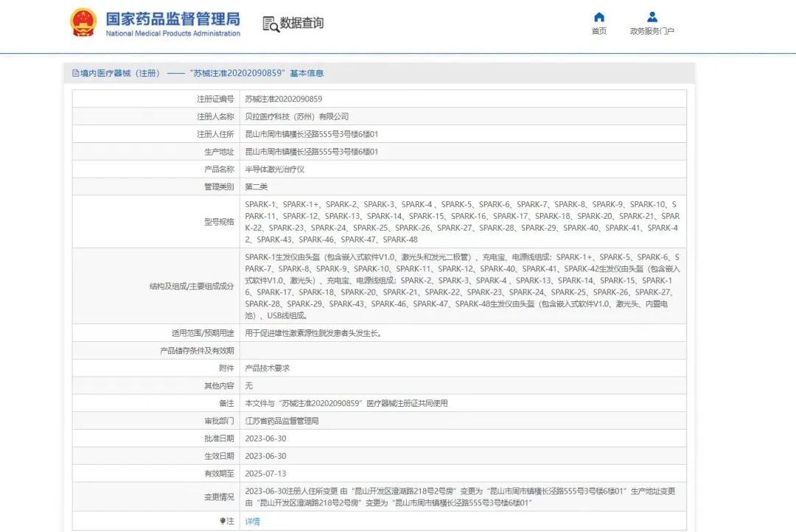Viewport: 796px width, 532px height.
Task: Click the document icon before 境内医疗器械
Action: 76,73
